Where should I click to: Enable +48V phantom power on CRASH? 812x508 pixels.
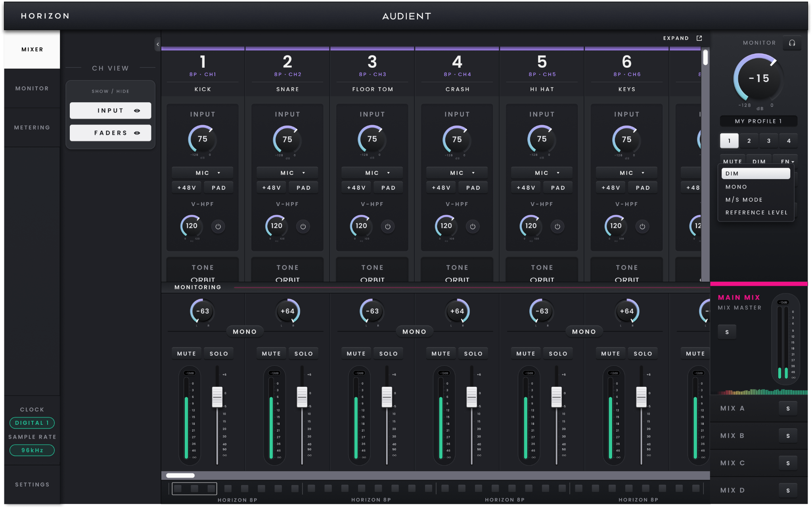pos(441,188)
